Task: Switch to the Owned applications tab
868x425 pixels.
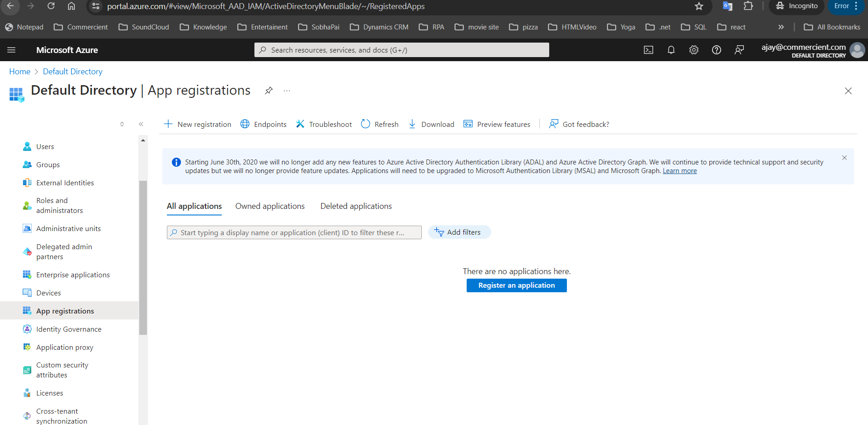Action: click(270, 206)
